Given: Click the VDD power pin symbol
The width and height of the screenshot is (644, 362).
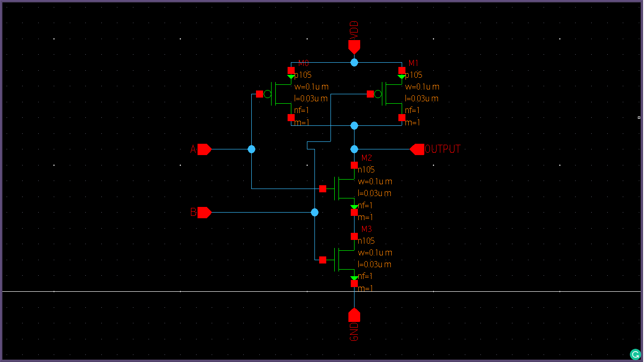Looking at the screenshot, I should [x=354, y=46].
